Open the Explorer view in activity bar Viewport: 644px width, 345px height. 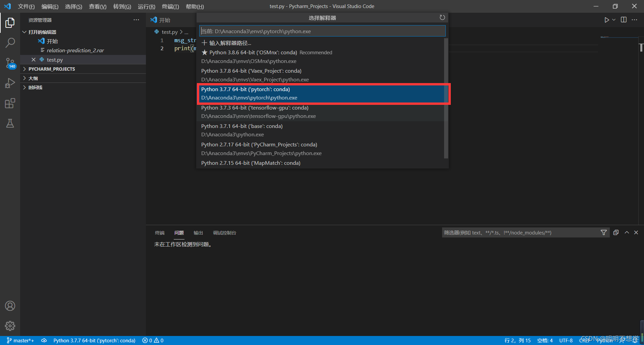[10, 23]
